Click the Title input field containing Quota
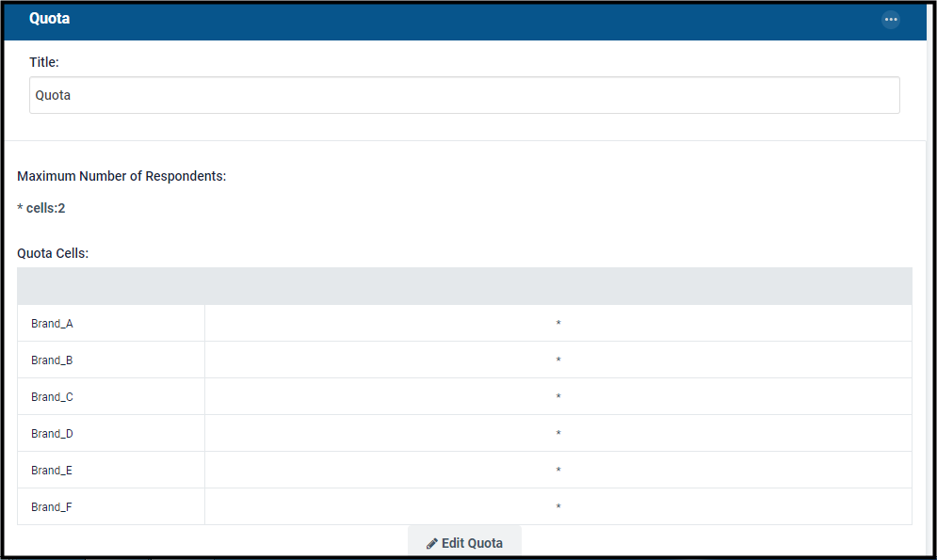Viewport: 937px width, 560px height. coord(464,95)
